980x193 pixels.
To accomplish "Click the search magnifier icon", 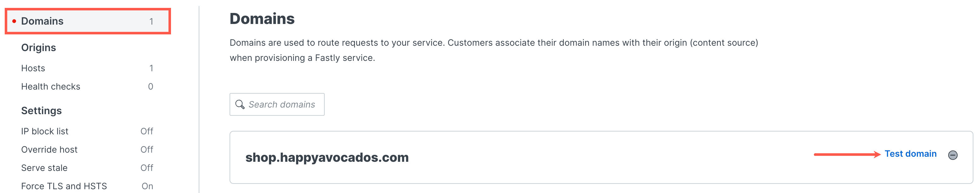I will pos(239,104).
